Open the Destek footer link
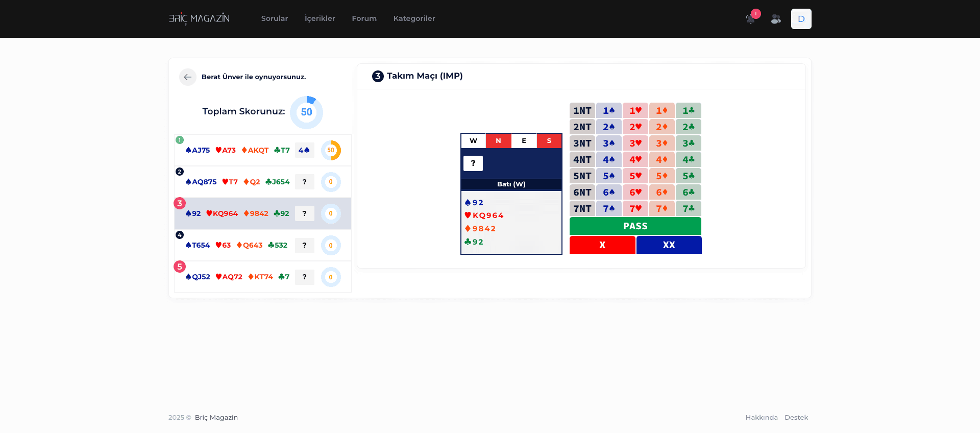The image size is (980, 433). [796, 417]
